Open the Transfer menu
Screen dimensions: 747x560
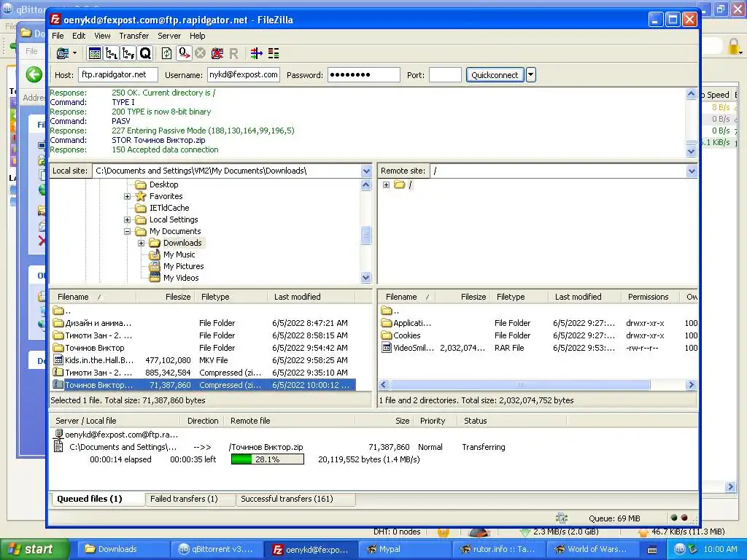click(134, 36)
